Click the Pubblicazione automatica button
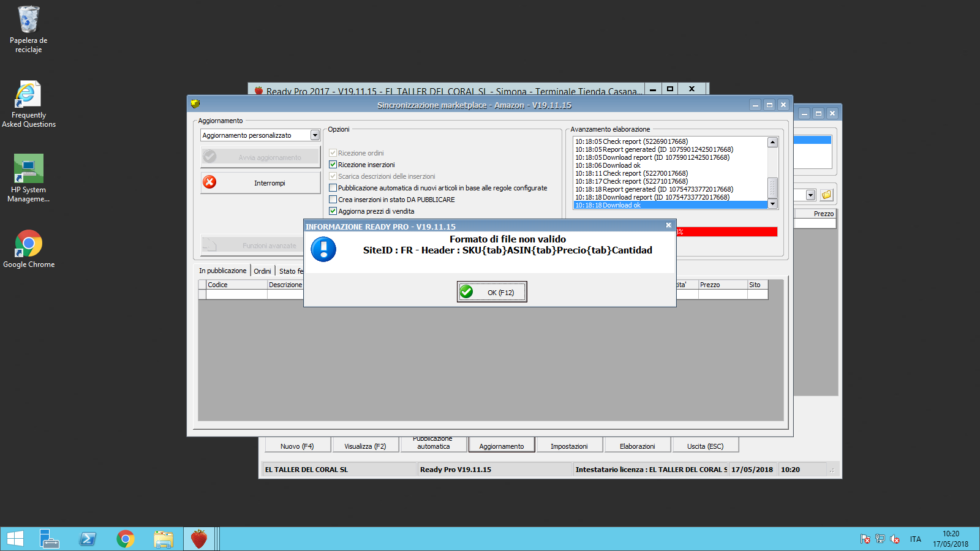The width and height of the screenshot is (980, 551). coord(434,444)
